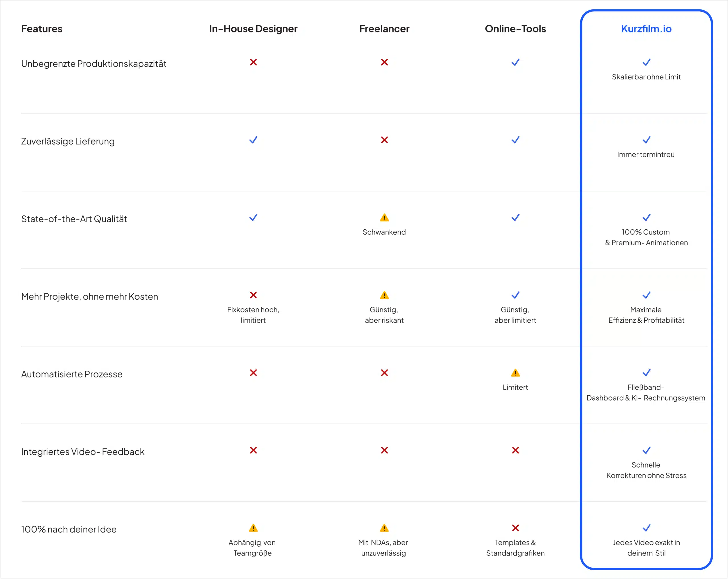The image size is (728, 579).
Task: Click warning icon above 'Mit NDAs, aber unzuverlässig'
Action: click(x=384, y=528)
